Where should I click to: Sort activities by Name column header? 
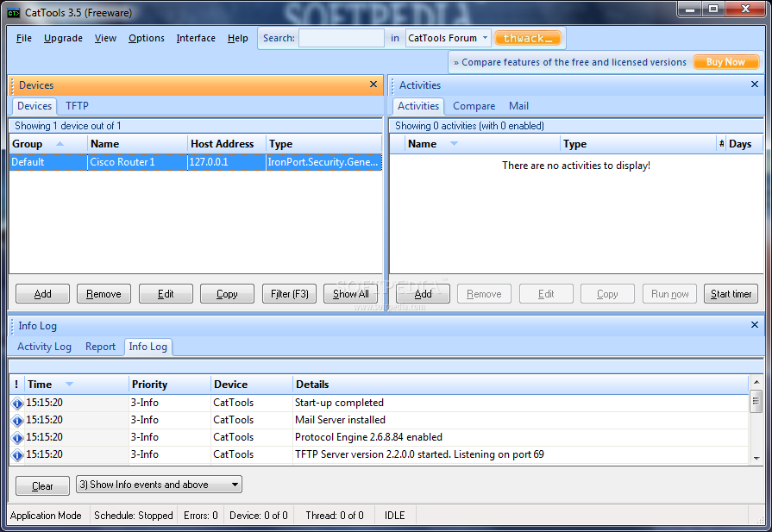point(482,144)
